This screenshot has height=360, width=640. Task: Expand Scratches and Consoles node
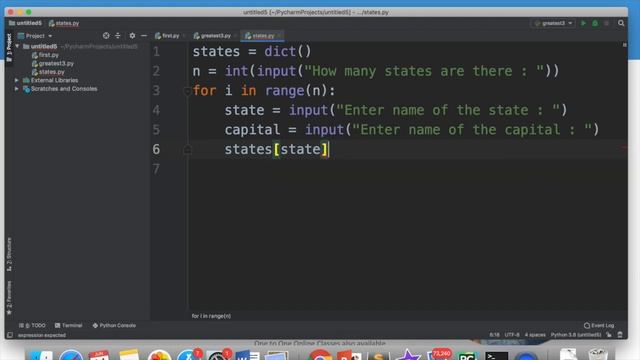17,89
